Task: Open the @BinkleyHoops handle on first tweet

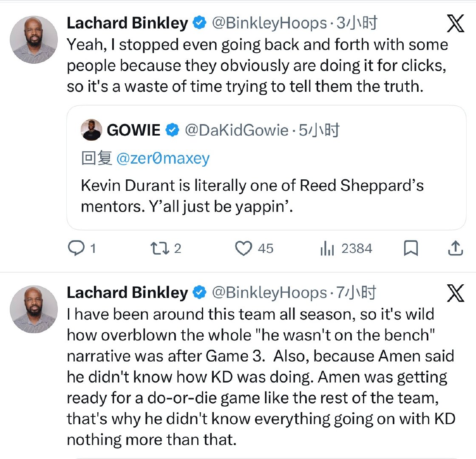Action: (x=269, y=24)
